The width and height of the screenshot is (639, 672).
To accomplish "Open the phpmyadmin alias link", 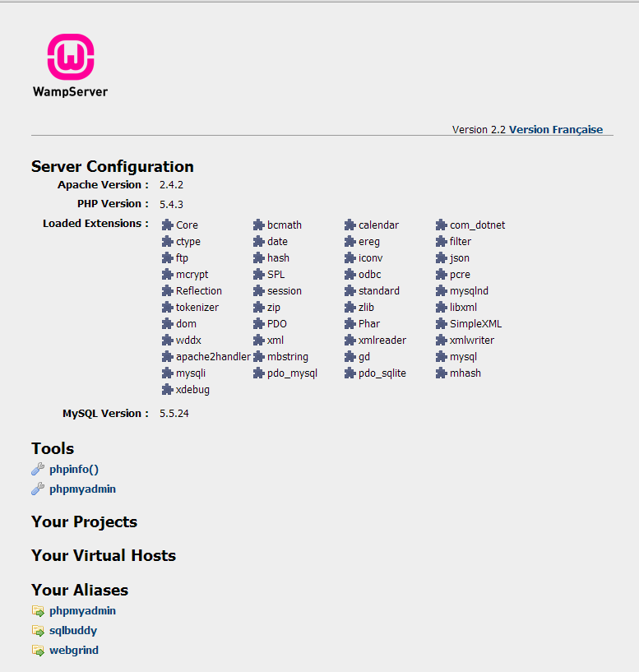I will (82, 610).
